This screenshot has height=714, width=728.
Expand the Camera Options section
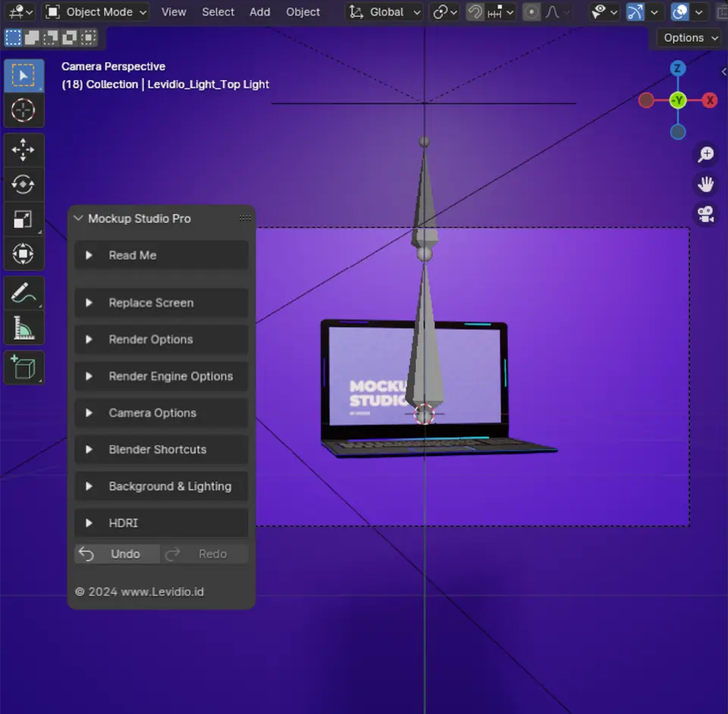[161, 413]
